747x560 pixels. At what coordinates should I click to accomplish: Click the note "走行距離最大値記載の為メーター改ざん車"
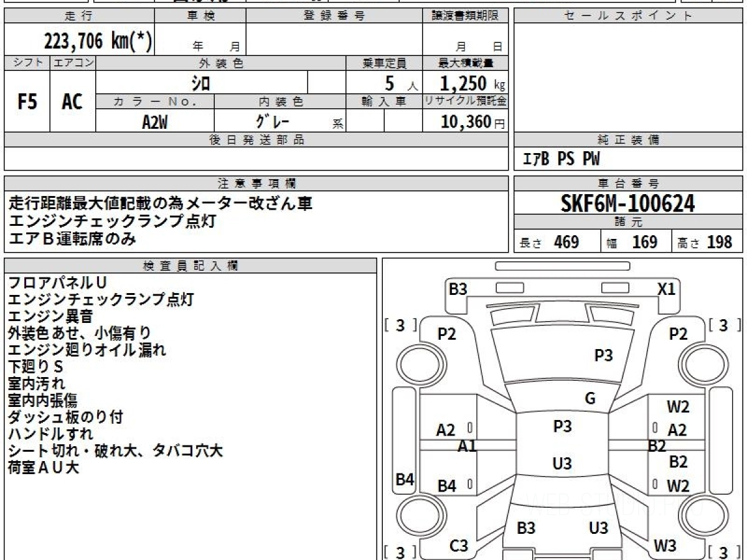[x=161, y=203]
